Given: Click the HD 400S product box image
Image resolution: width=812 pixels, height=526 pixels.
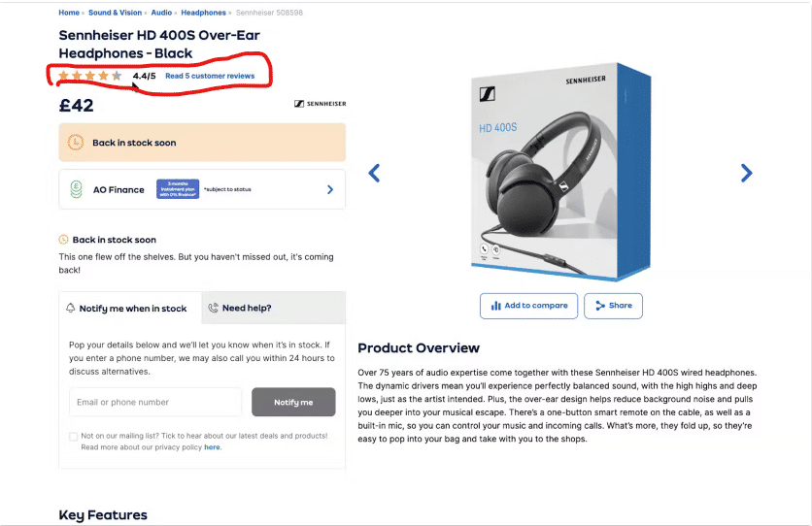Looking at the screenshot, I should tap(560, 172).
